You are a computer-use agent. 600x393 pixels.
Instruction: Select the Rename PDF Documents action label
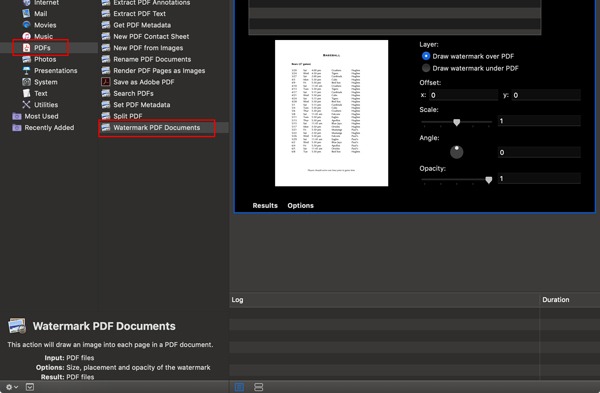point(152,59)
